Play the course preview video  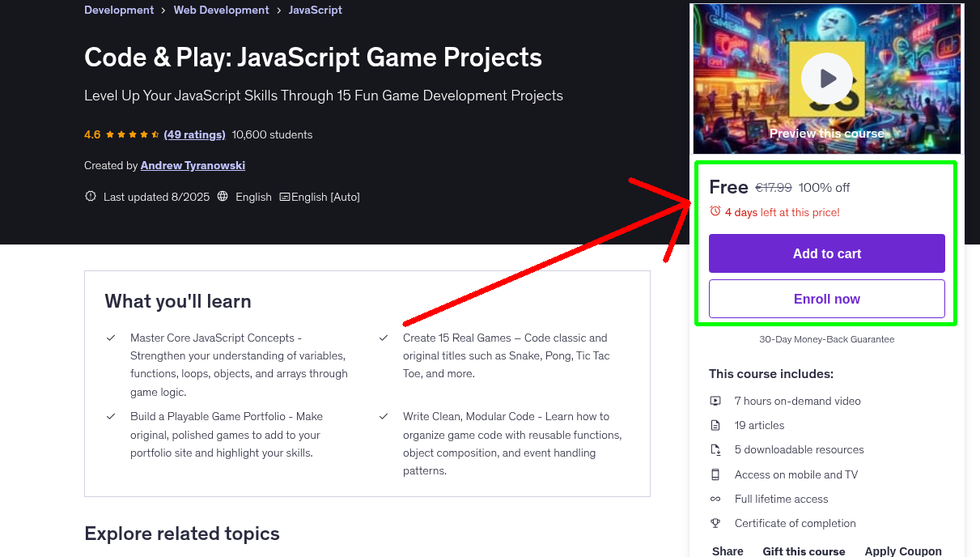pyautogui.click(x=826, y=78)
